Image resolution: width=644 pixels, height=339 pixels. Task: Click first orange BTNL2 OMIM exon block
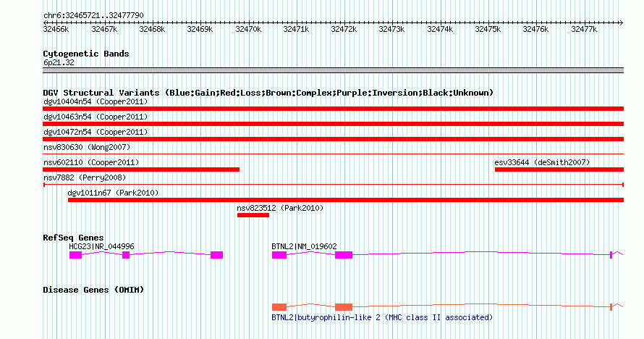(x=279, y=307)
